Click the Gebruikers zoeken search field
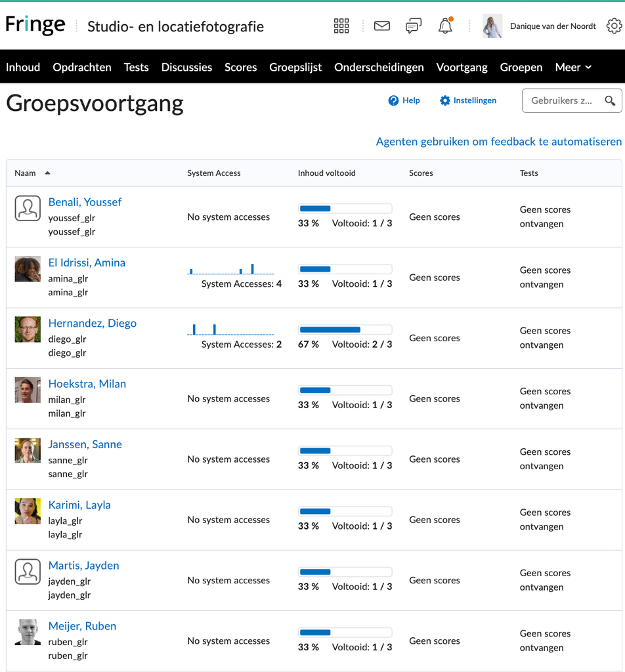The image size is (625, 672). pos(561,101)
